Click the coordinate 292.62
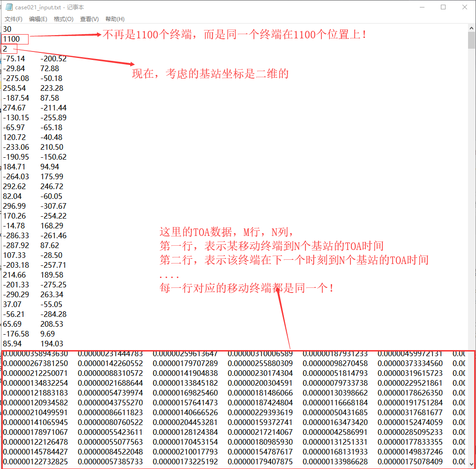 click(x=15, y=187)
